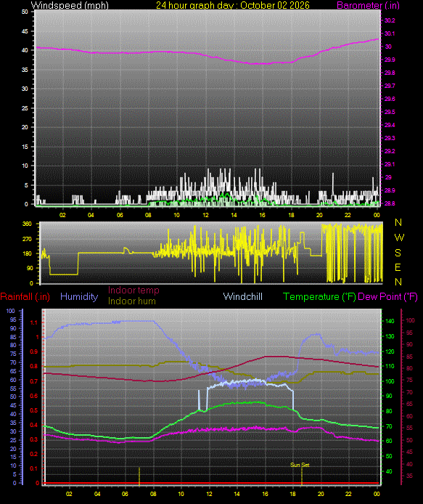The height and width of the screenshot is (504, 423).
Task: Click the 45 mph windspeed axis value
Action: pos(25,31)
